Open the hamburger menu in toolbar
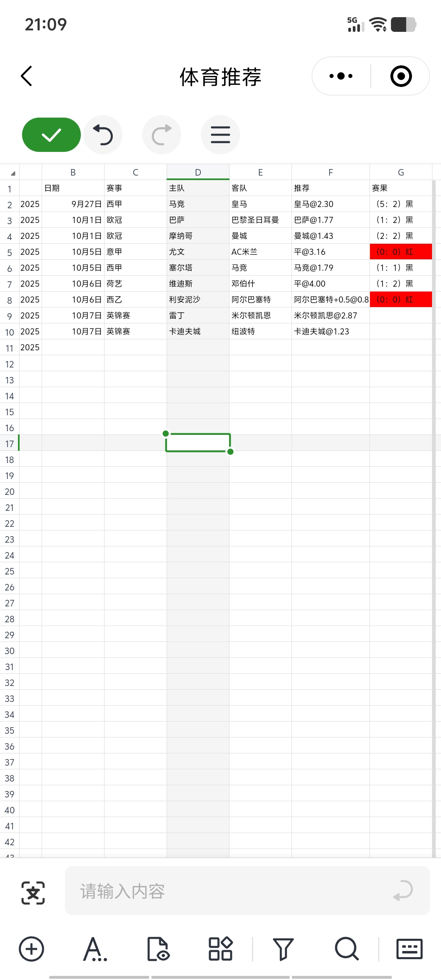 220,135
